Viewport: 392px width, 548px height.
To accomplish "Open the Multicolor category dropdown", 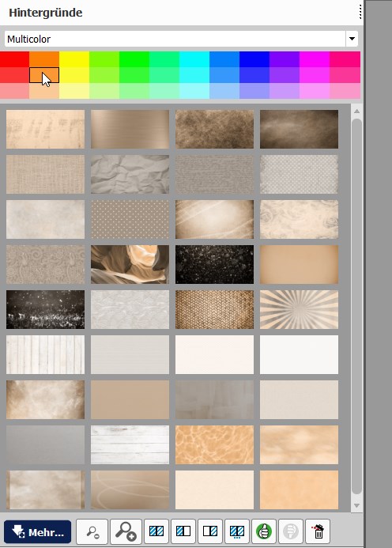I will pos(181,39).
